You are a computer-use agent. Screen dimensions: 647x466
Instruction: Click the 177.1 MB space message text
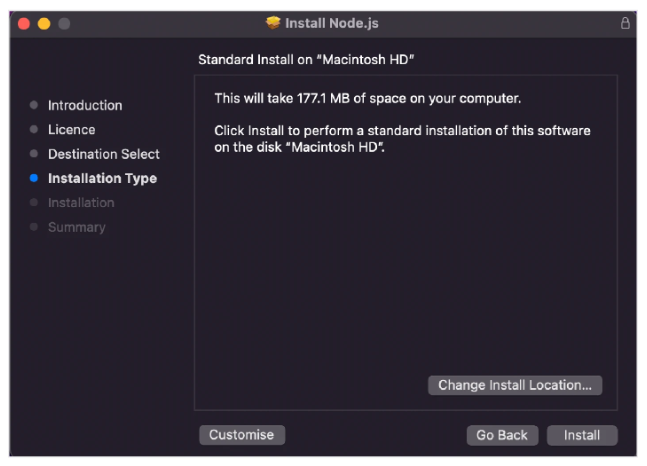[x=368, y=99]
